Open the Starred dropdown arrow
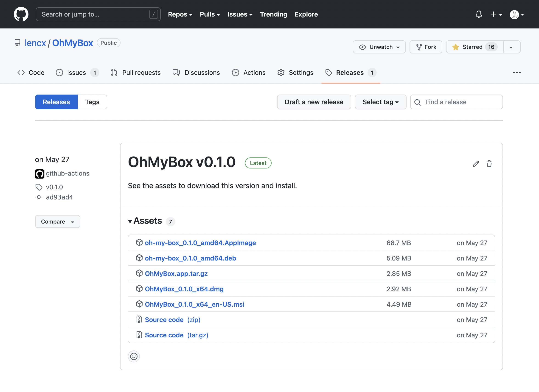 [511, 47]
